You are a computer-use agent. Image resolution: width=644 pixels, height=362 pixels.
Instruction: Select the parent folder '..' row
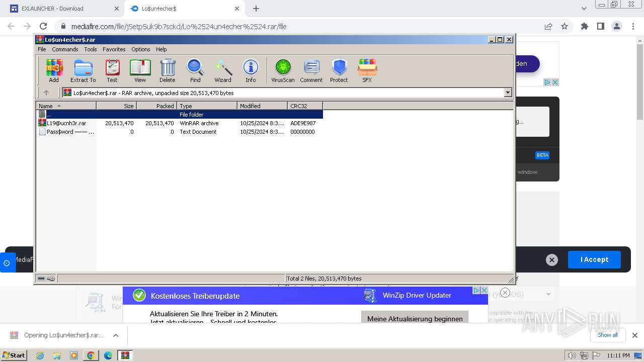180,115
